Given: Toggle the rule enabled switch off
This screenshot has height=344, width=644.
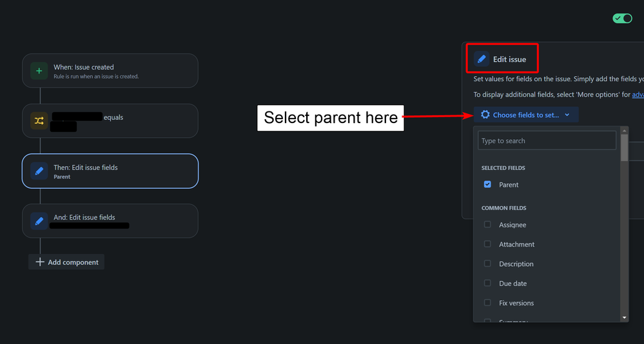Looking at the screenshot, I should coord(622,19).
